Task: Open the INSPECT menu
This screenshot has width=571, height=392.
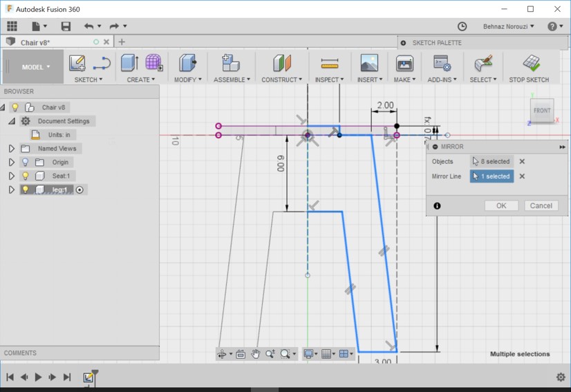Action: (x=329, y=80)
